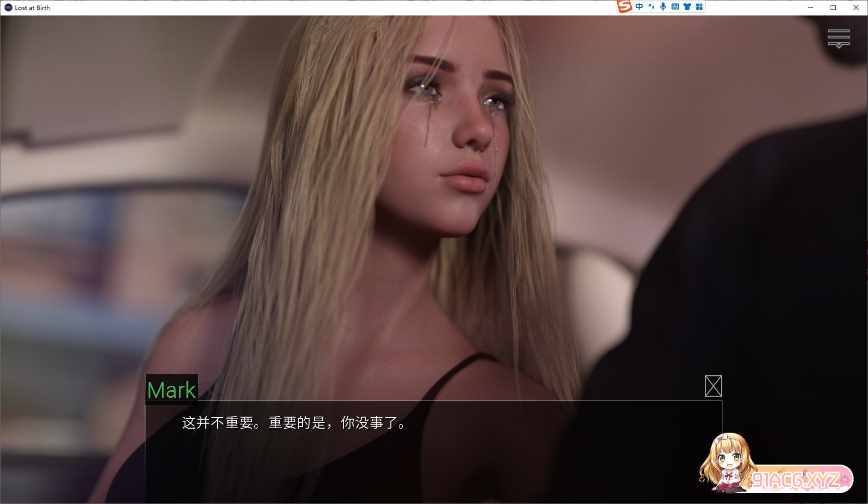The width and height of the screenshot is (868, 504).
Task: Hide the dialogue box with X icon
Action: 713,386
